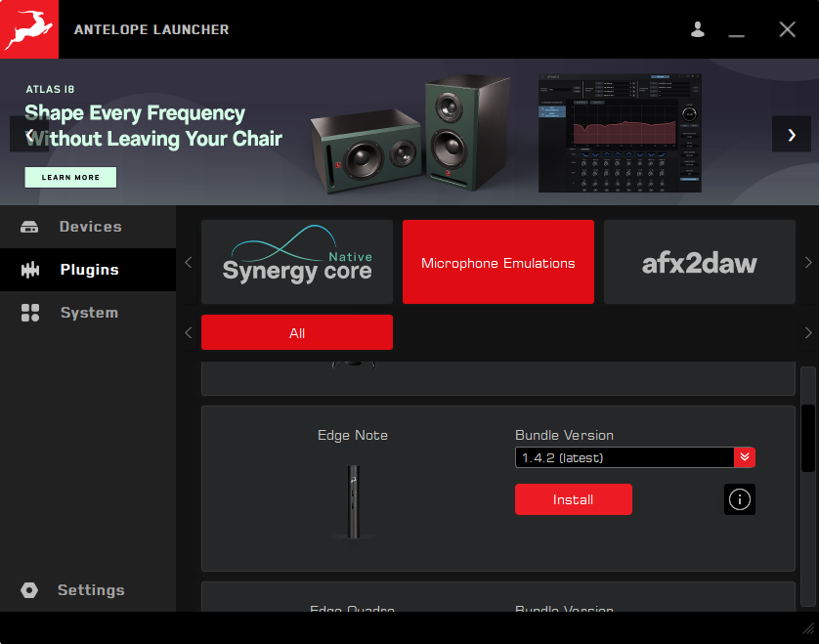This screenshot has height=644, width=819.
Task: Click the System grid icon
Action: click(29, 313)
